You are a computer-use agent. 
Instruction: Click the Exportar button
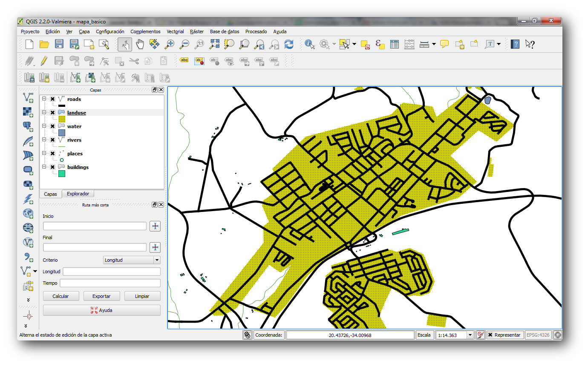(x=101, y=296)
